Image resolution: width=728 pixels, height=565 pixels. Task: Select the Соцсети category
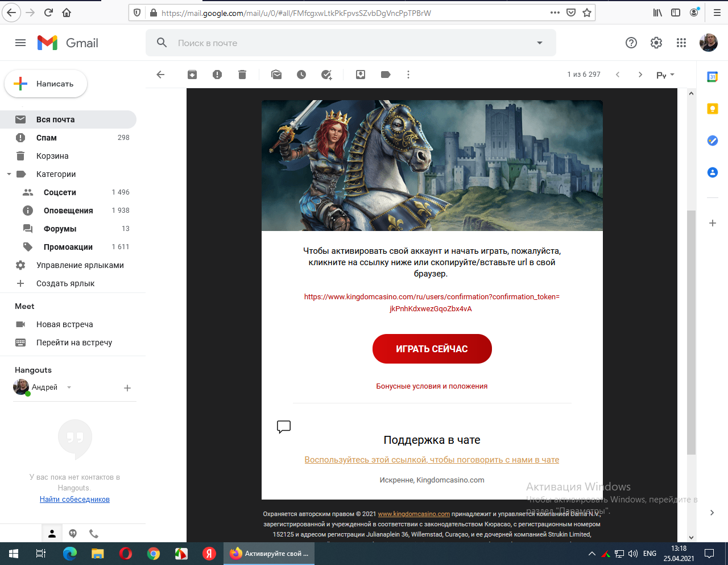[x=68, y=192]
